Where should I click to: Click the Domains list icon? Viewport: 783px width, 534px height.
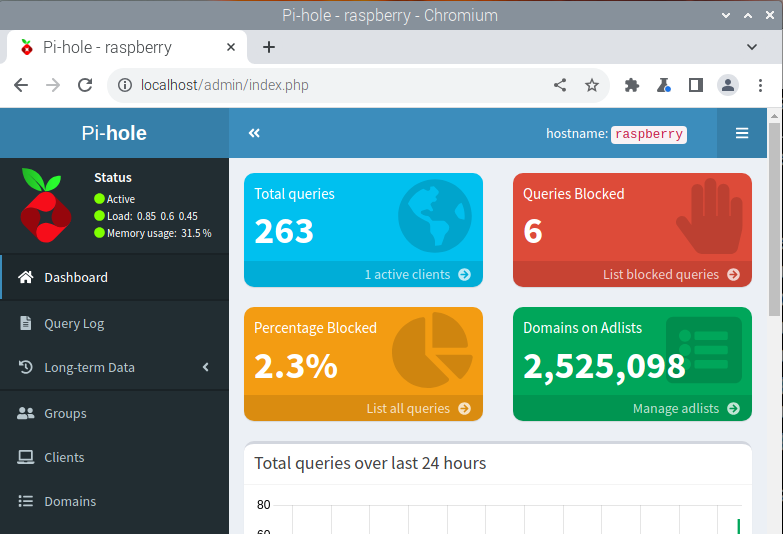tap(25, 501)
